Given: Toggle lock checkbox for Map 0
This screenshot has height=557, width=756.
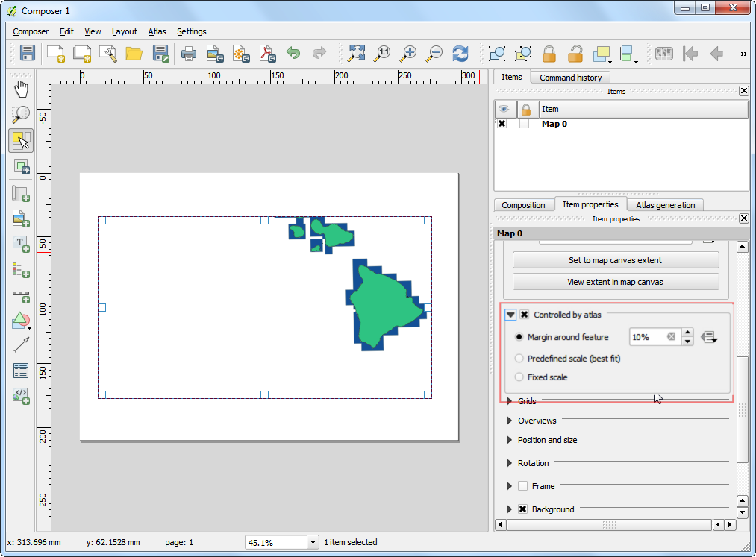Looking at the screenshot, I should [x=524, y=124].
